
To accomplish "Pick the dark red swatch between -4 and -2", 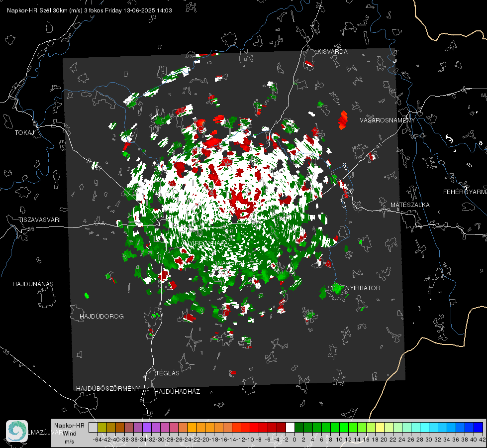I will (x=281, y=427).
